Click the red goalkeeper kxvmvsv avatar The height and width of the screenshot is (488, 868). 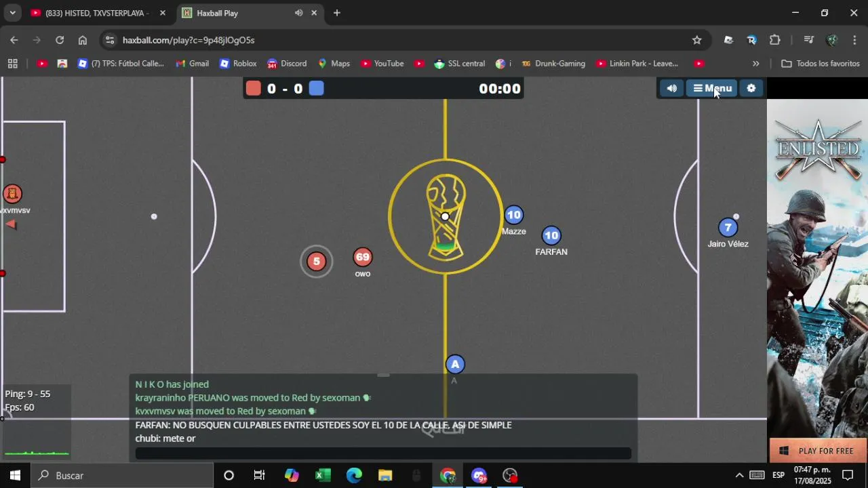click(12, 194)
